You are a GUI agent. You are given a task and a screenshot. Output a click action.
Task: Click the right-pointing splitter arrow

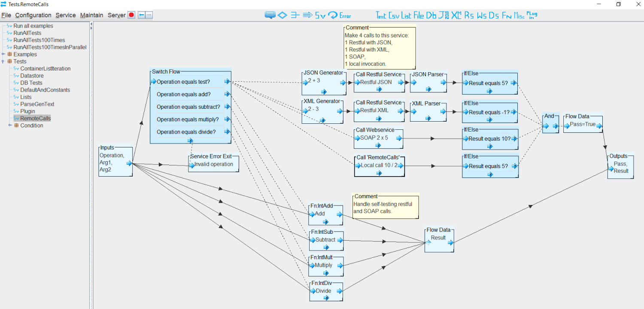(91, 29)
